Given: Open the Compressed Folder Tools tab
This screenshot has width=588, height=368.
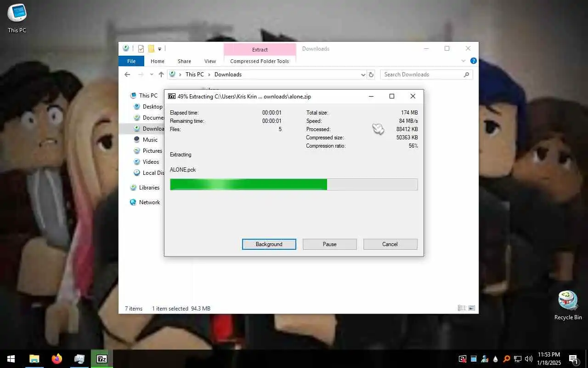Looking at the screenshot, I should click(x=260, y=61).
